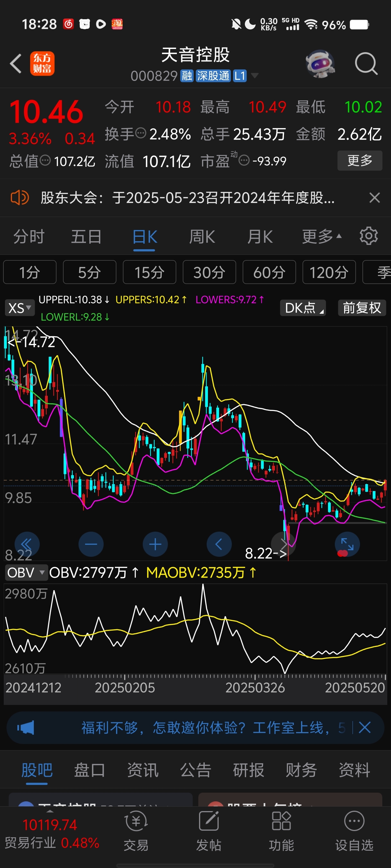
Task: Tap the OBV sub-chart area
Action: (x=195, y=628)
